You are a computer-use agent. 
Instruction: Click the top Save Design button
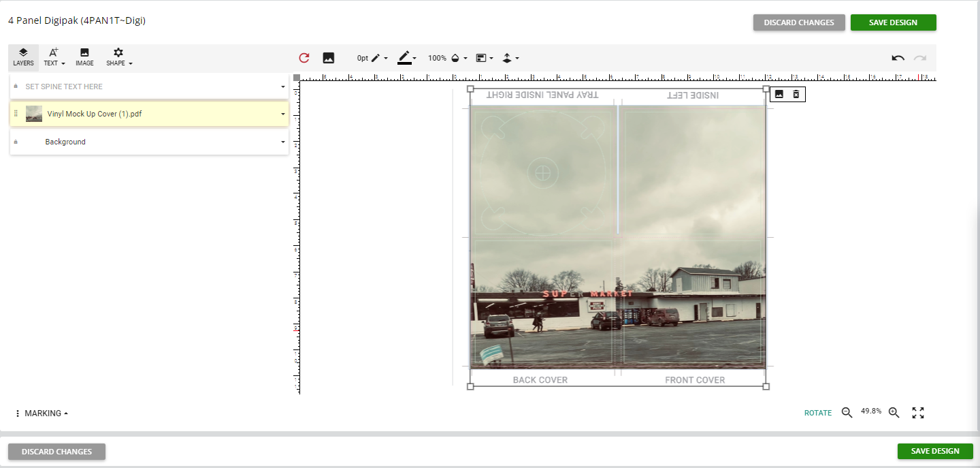click(894, 22)
